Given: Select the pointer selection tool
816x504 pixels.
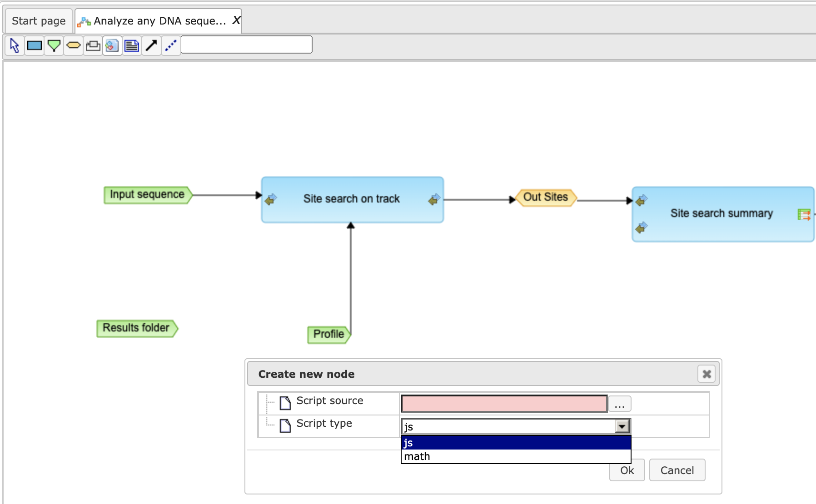Looking at the screenshot, I should 15,45.
